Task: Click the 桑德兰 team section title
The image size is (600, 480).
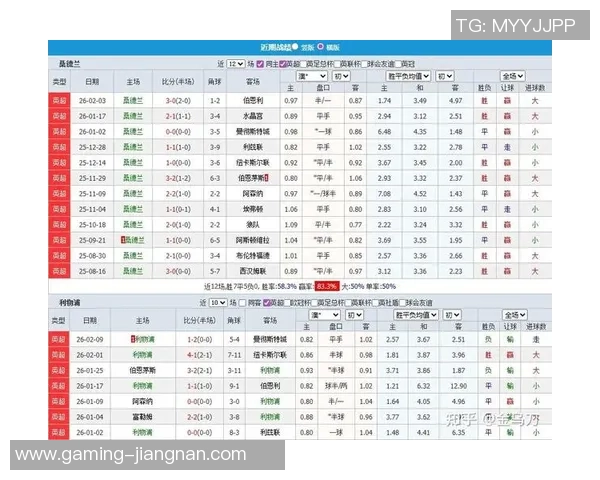Action: (69, 64)
